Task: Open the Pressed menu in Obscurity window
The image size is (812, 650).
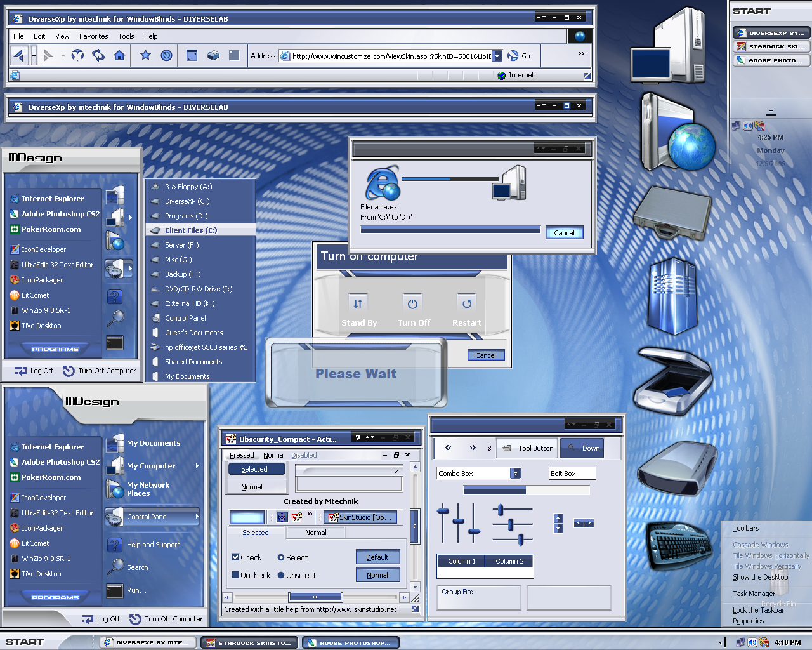Action: [242, 455]
